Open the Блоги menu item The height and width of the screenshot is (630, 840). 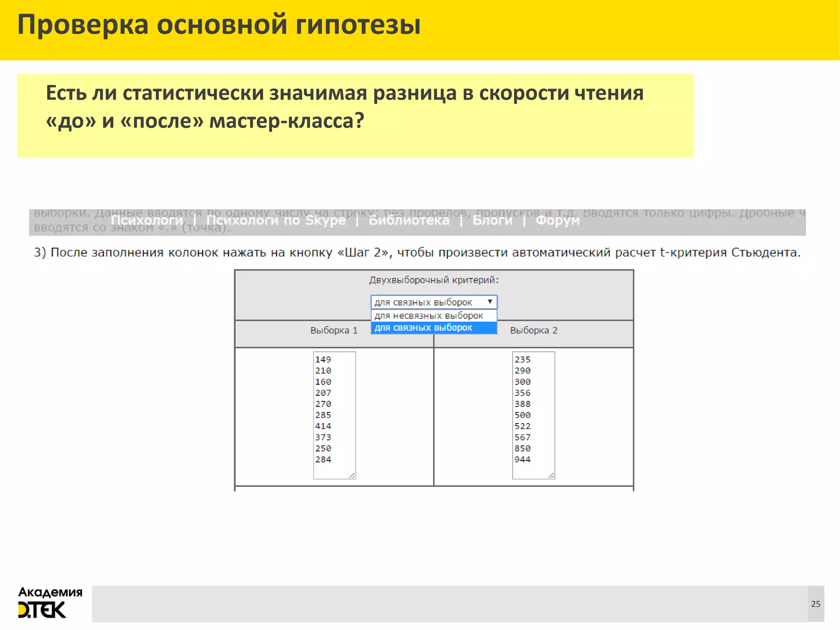tap(492, 220)
